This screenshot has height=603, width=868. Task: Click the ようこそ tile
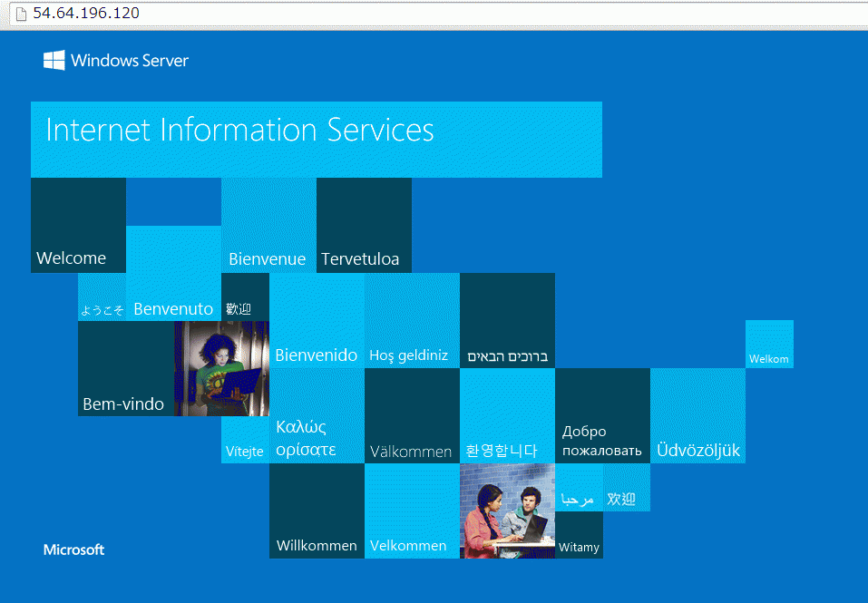pos(102,297)
